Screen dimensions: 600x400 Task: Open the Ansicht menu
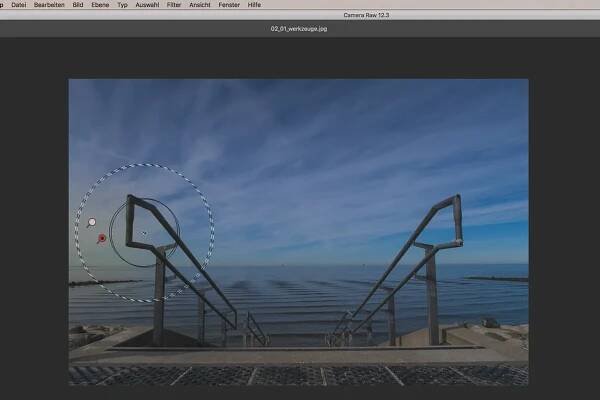[198, 5]
